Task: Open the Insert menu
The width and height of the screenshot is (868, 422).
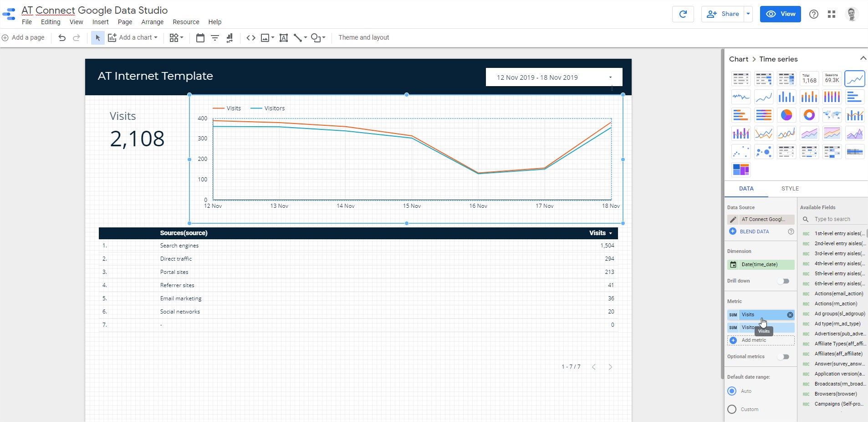Action: [x=100, y=22]
